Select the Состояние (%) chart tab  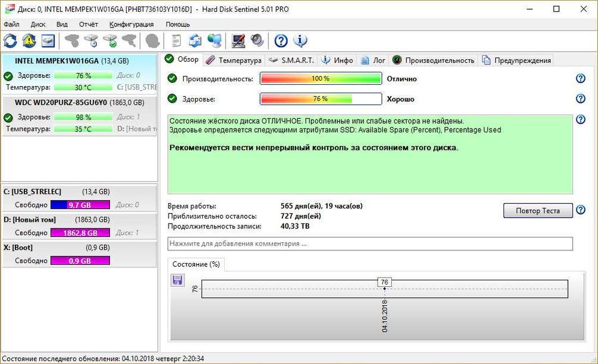point(196,264)
